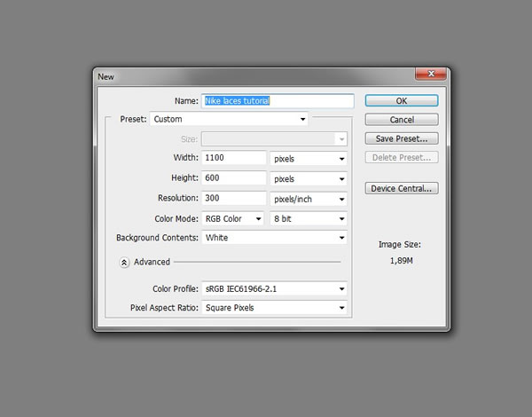Click the Image Size label

[x=400, y=245]
